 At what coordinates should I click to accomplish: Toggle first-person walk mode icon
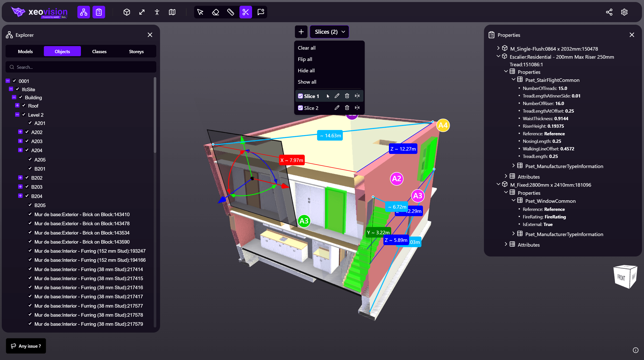tap(157, 12)
